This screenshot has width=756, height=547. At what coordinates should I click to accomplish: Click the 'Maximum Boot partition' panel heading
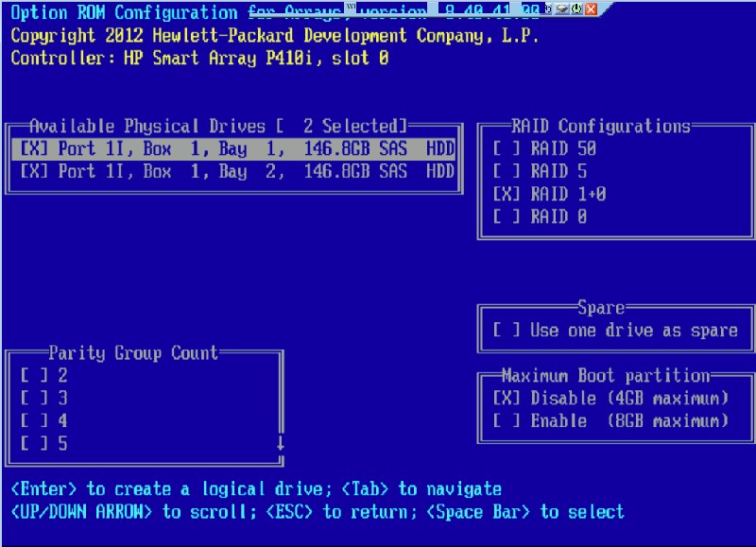tap(606, 375)
